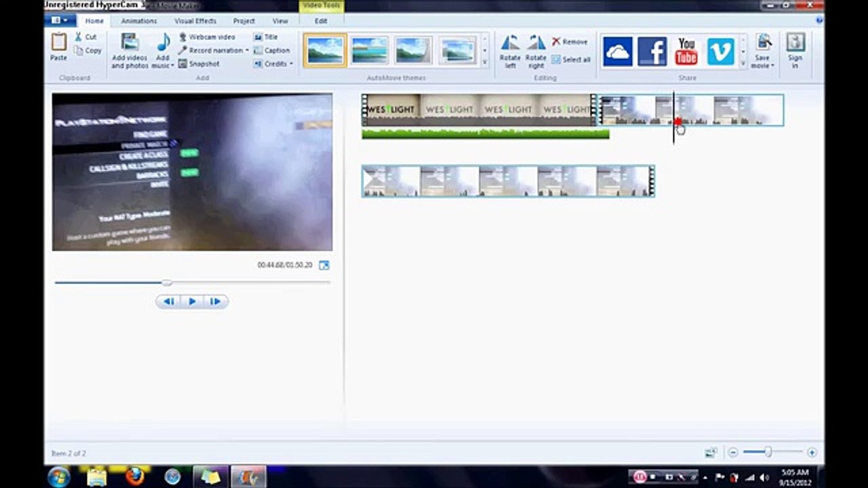This screenshot has height=488, width=868.
Task: Rotate the clip right
Action: click(x=536, y=52)
